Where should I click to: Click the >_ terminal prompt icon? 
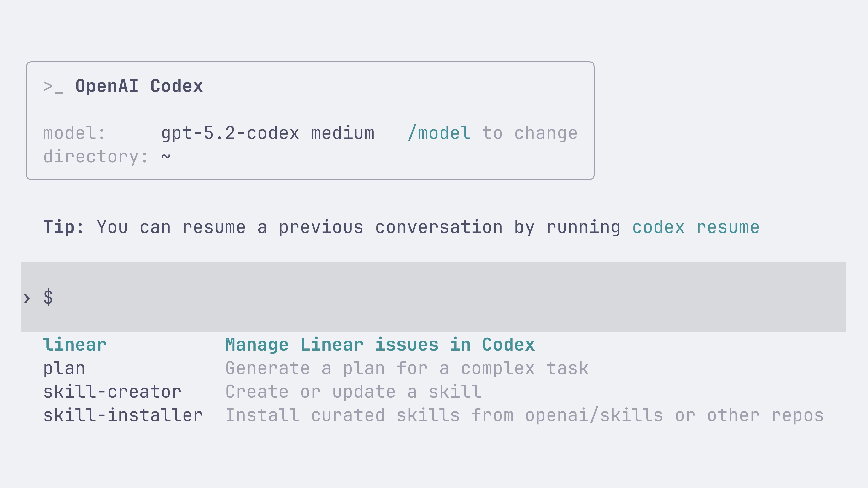tap(53, 87)
